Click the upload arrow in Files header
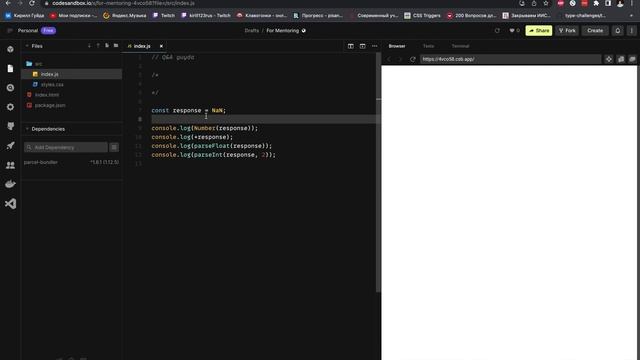640x360 pixels. click(98, 46)
